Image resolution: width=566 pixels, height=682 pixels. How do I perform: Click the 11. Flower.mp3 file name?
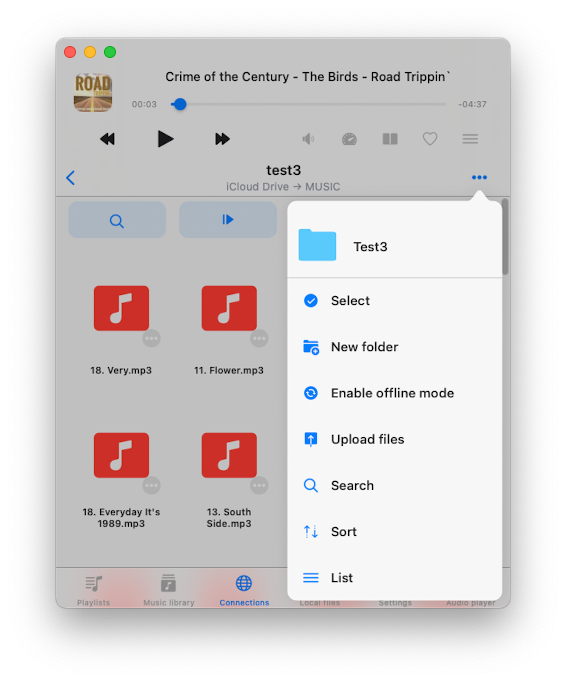click(x=229, y=371)
